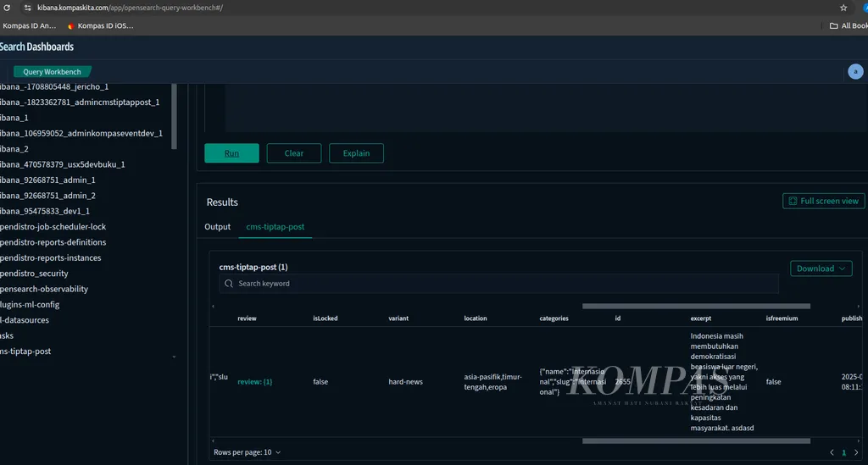
Task: Select pensearch-observability index
Action: tap(44, 289)
